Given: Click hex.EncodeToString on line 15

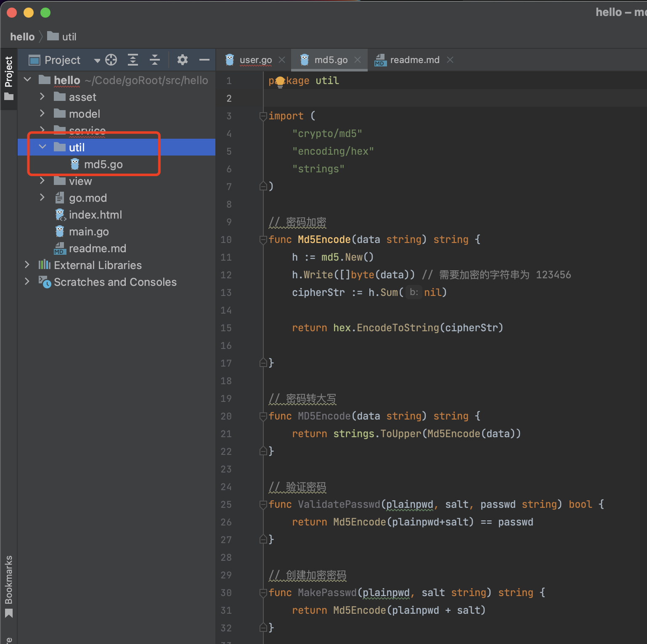Looking at the screenshot, I should click(386, 328).
